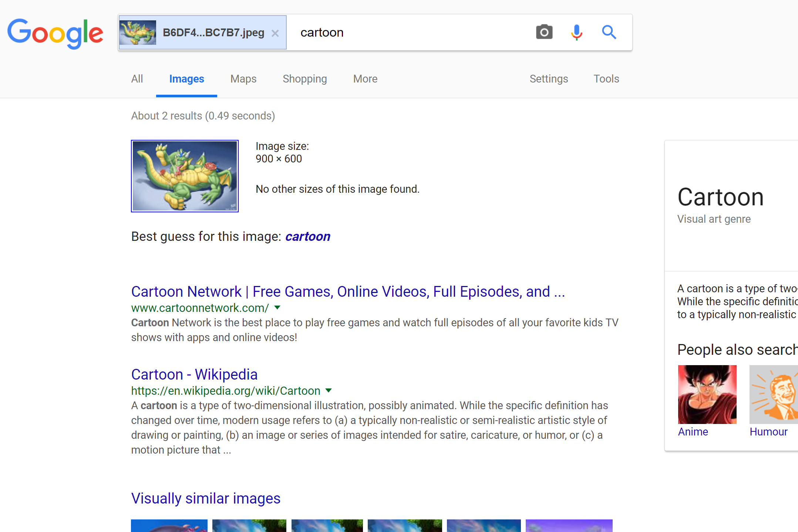This screenshot has width=798, height=532.
Task: Start voice search with microphone icon
Action: coord(576,32)
